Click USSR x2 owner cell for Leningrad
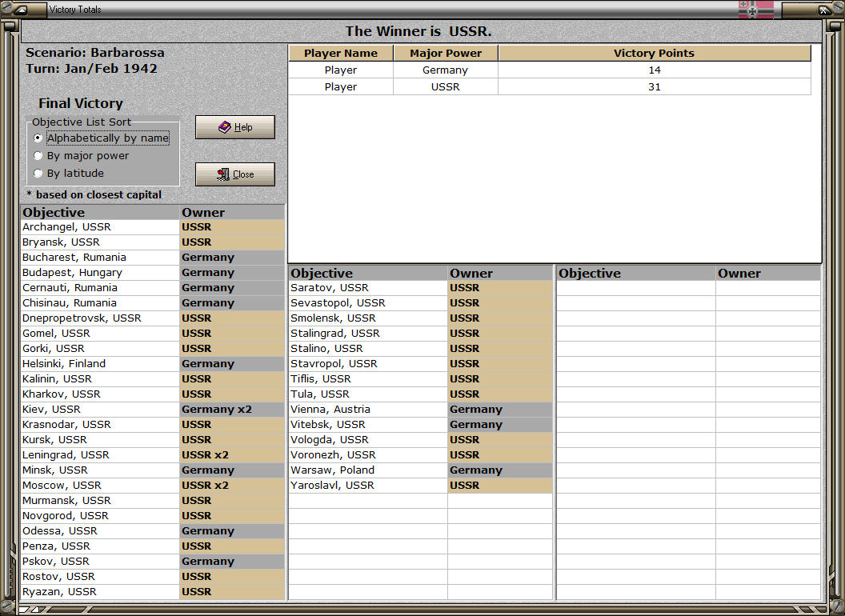The image size is (845, 616). coord(232,455)
